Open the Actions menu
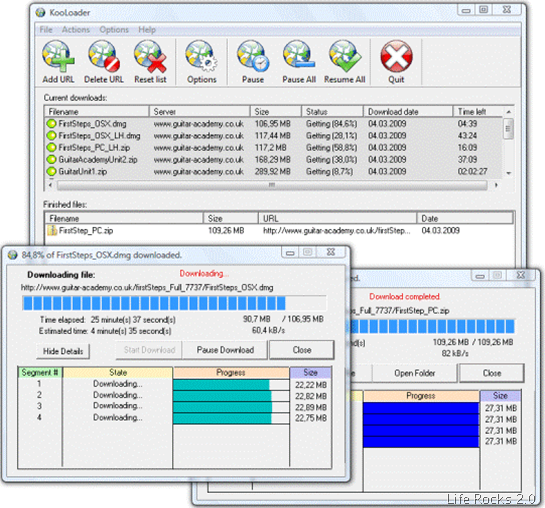 click(76, 30)
